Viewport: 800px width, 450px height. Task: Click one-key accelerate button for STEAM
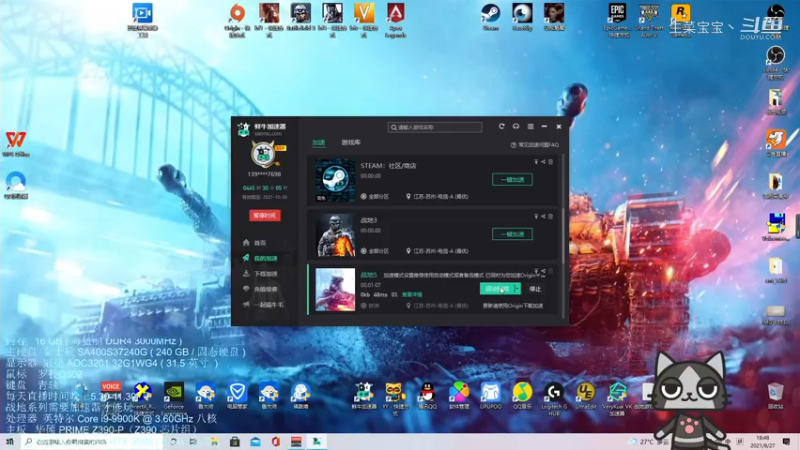[x=512, y=180]
